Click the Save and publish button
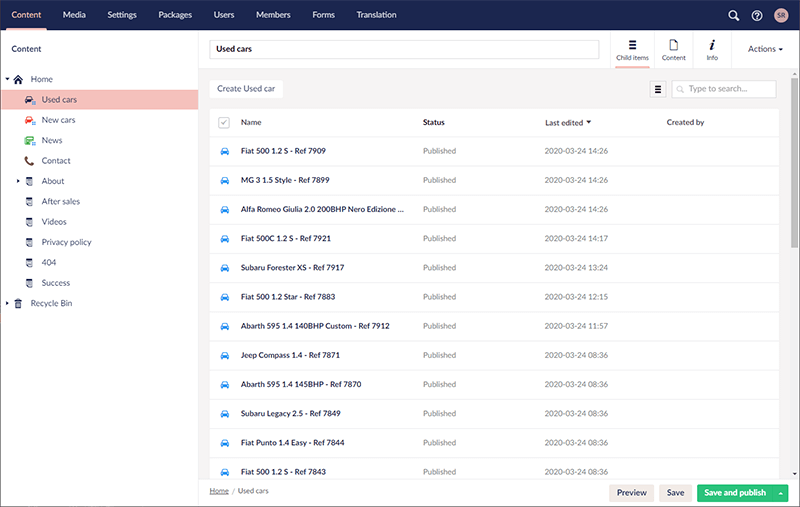800x507 pixels. point(735,493)
